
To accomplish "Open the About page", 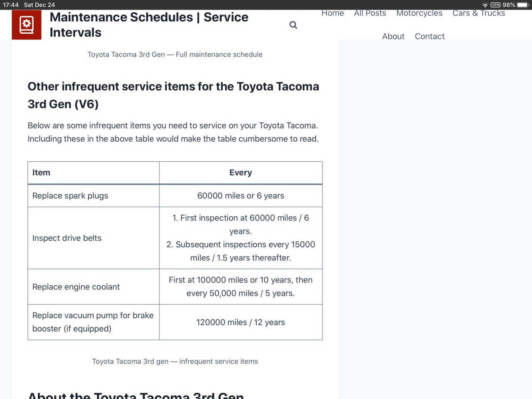I will tap(393, 36).
